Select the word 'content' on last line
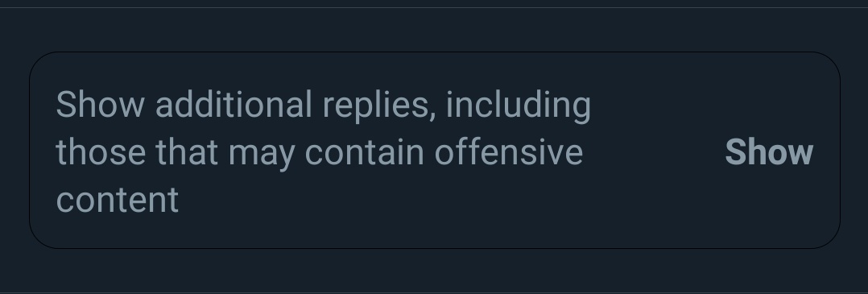Viewport: 868px width, 294px height. 118,200
